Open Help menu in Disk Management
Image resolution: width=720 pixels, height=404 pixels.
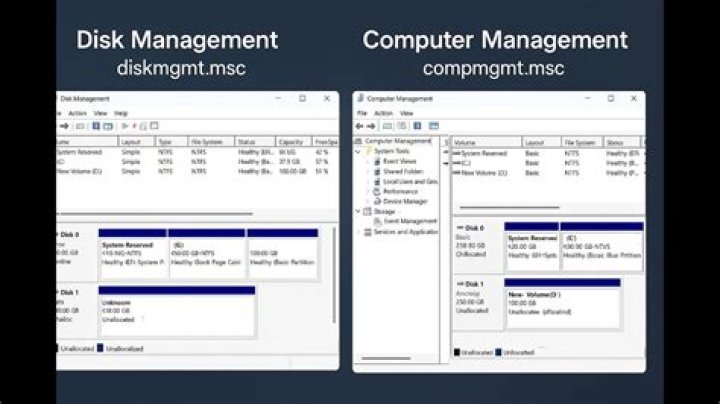click(121, 113)
